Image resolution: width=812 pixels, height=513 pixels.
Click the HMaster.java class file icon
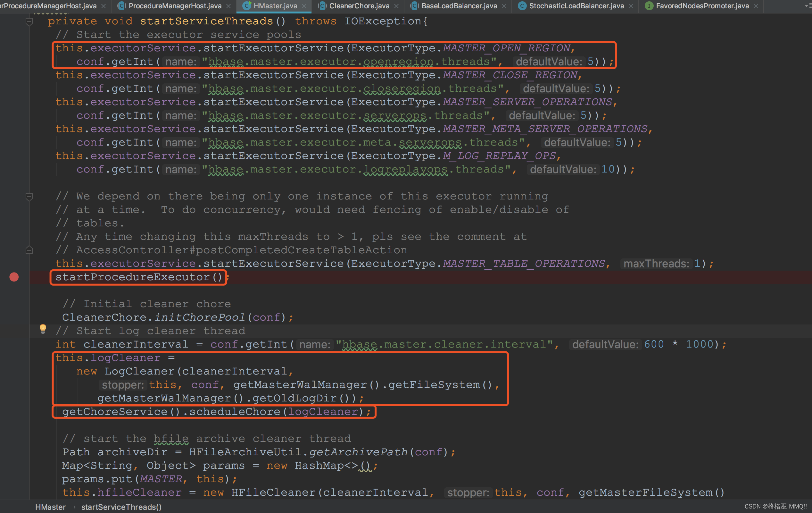point(247,6)
